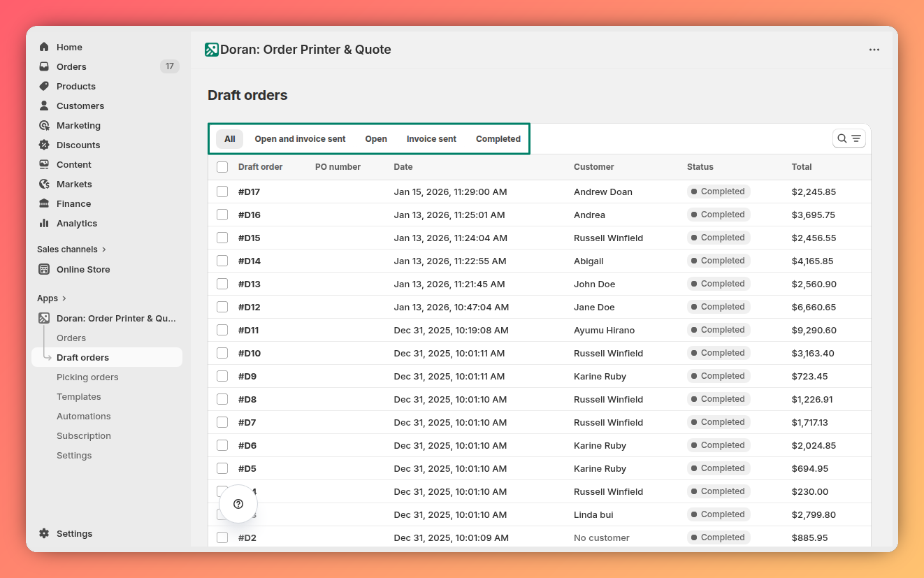Click the Analytics bar chart icon
Image resolution: width=924 pixels, height=578 pixels.
click(x=44, y=223)
